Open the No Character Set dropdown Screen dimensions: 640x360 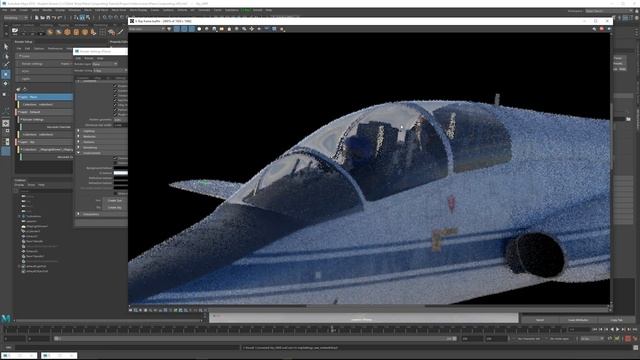coord(529,339)
